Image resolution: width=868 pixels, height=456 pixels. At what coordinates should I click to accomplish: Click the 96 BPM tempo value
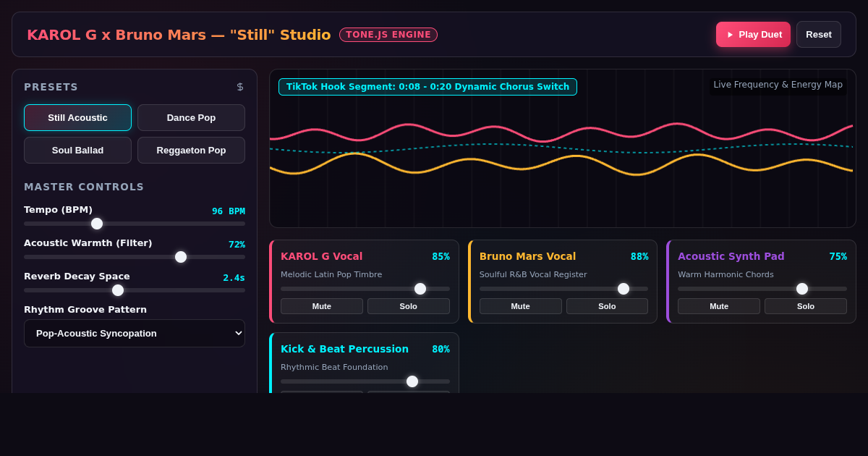(x=229, y=211)
